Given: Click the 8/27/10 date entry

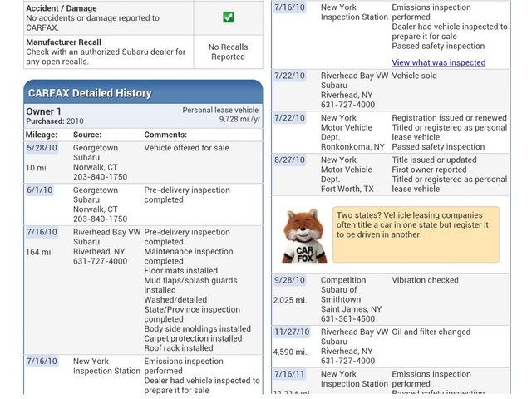Looking at the screenshot, I should point(289,160).
